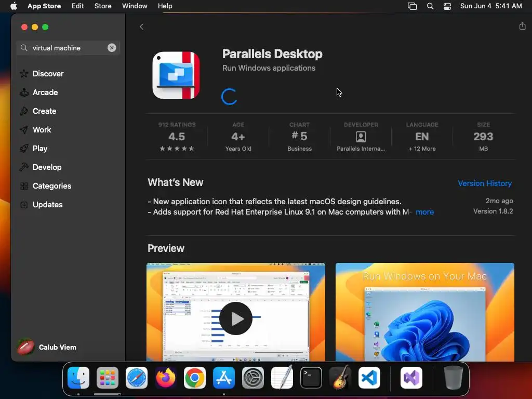Open the share button at top right

click(522, 26)
